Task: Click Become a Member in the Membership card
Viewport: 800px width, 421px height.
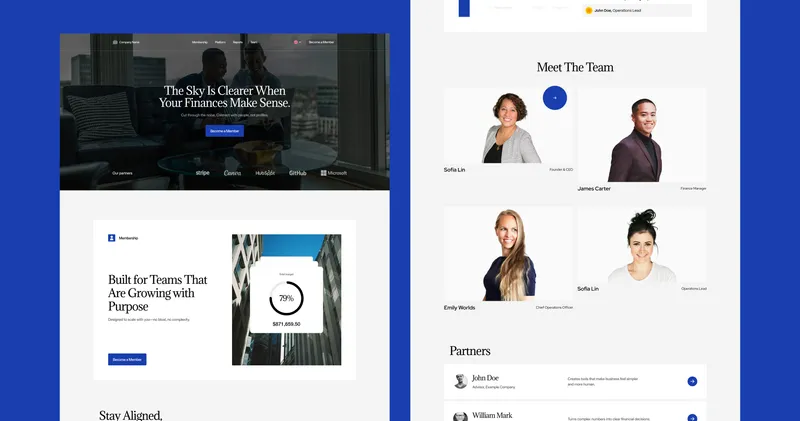Action: point(127,359)
